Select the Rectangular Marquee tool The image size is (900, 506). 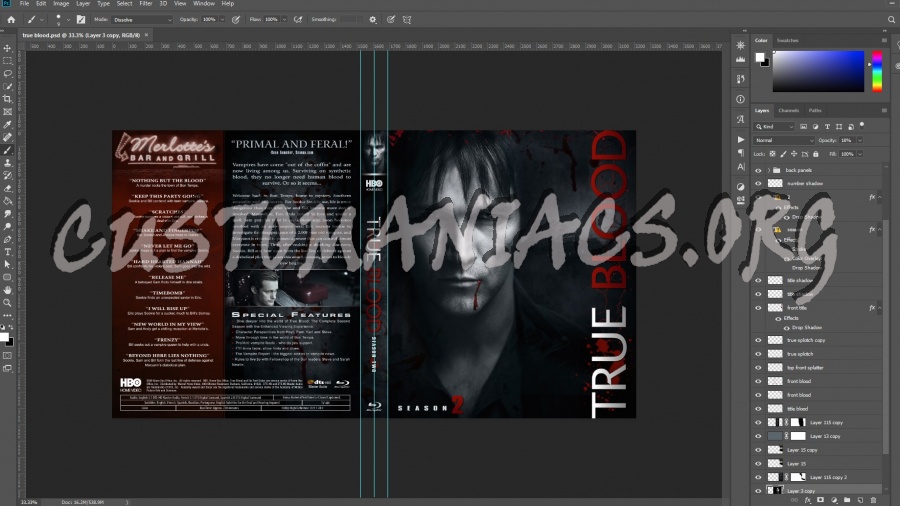(7, 61)
